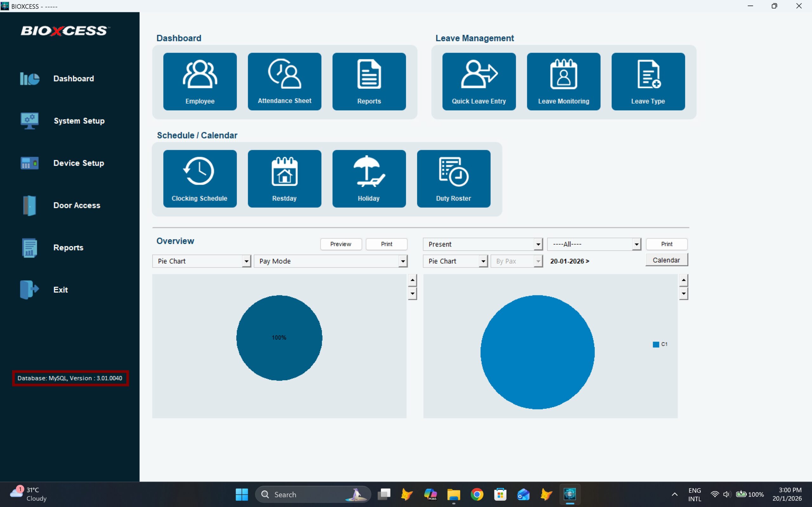
Task: Go to Device Setup in sidebar
Action: [x=79, y=163]
